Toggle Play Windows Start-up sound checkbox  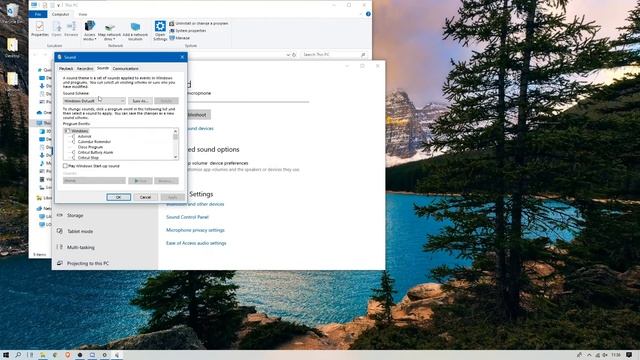click(65, 166)
